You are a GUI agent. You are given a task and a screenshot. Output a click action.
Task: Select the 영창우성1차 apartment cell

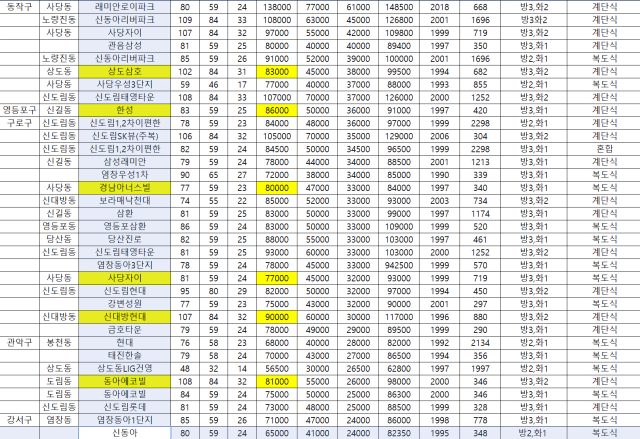[124, 175]
